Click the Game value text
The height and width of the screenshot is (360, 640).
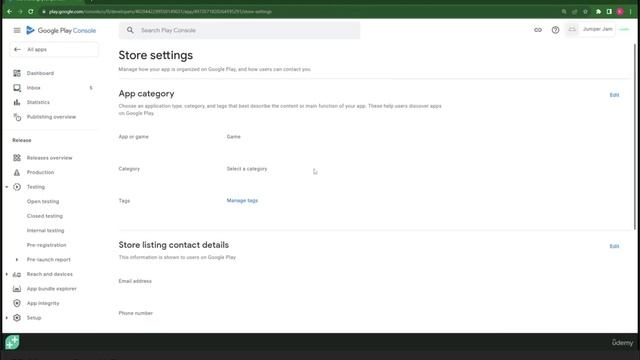tap(233, 137)
